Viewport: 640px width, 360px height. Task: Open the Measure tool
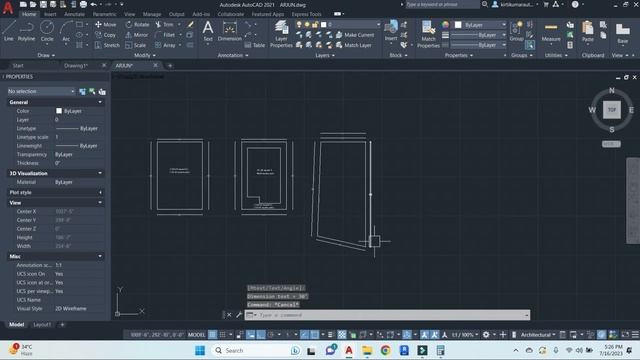551,32
